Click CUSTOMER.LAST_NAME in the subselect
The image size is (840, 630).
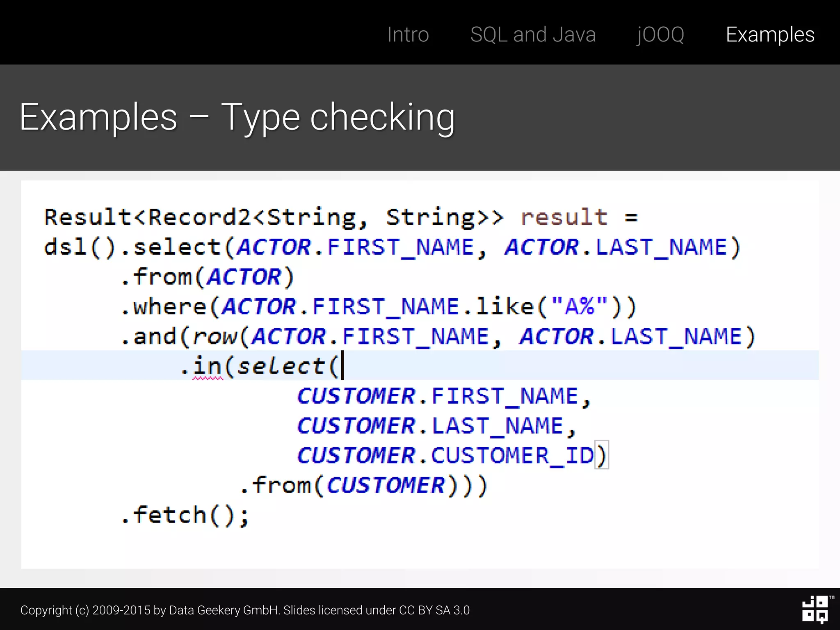coord(430,426)
